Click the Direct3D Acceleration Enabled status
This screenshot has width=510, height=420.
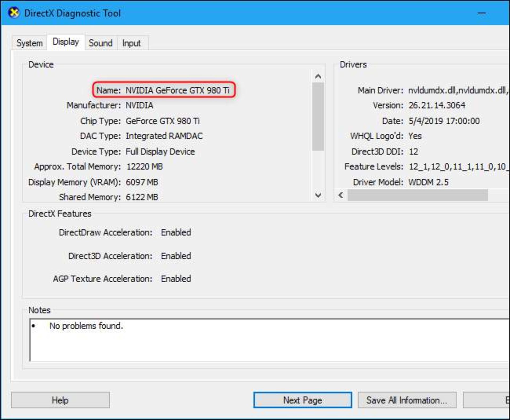(176, 256)
